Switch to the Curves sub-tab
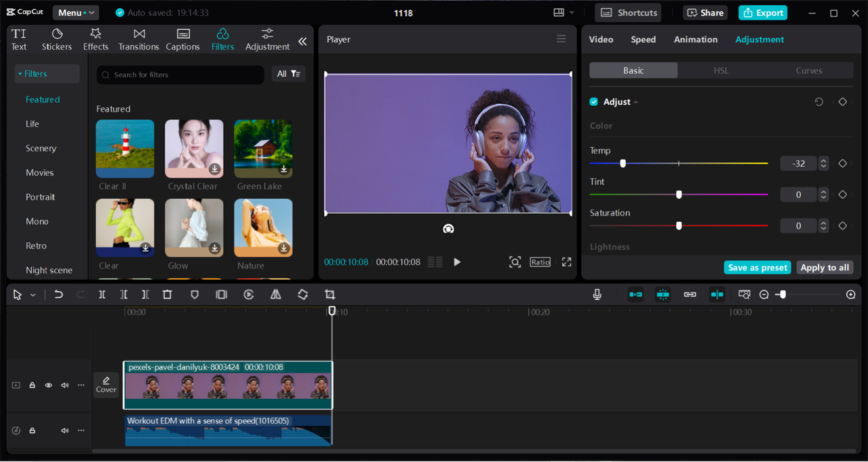 click(x=809, y=71)
